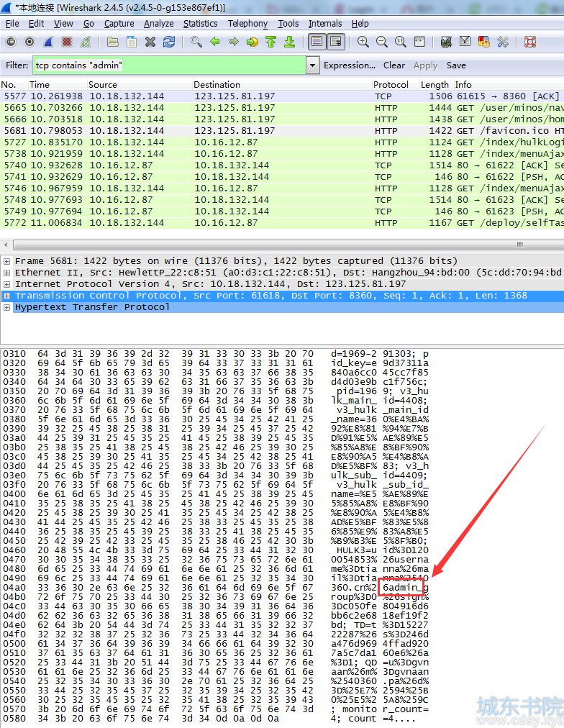Jump to the last packet icon

pos(290,42)
